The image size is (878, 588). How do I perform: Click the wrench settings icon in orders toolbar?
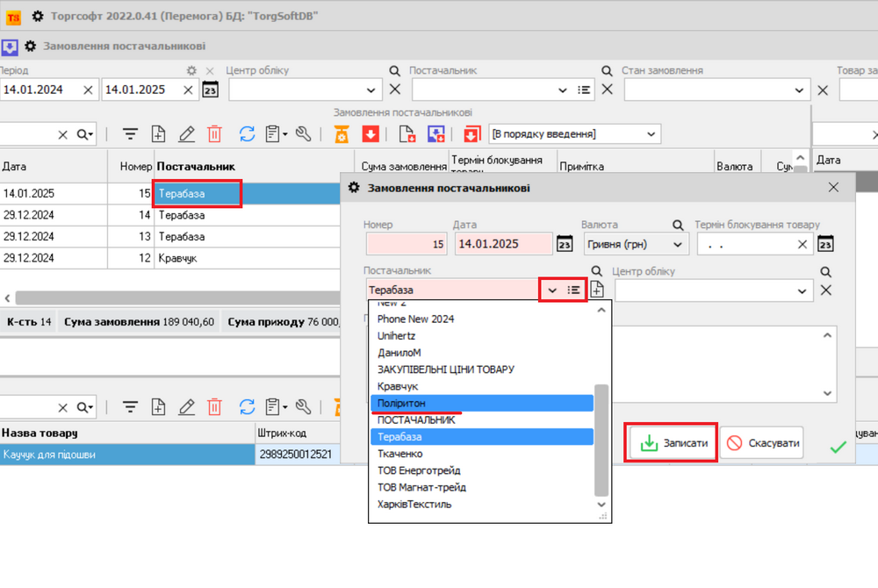pos(304,134)
